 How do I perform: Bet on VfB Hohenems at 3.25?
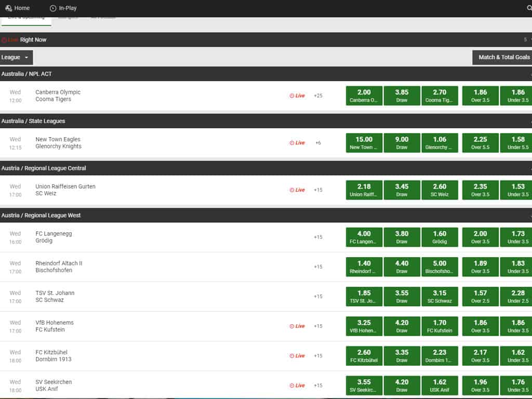(364, 326)
